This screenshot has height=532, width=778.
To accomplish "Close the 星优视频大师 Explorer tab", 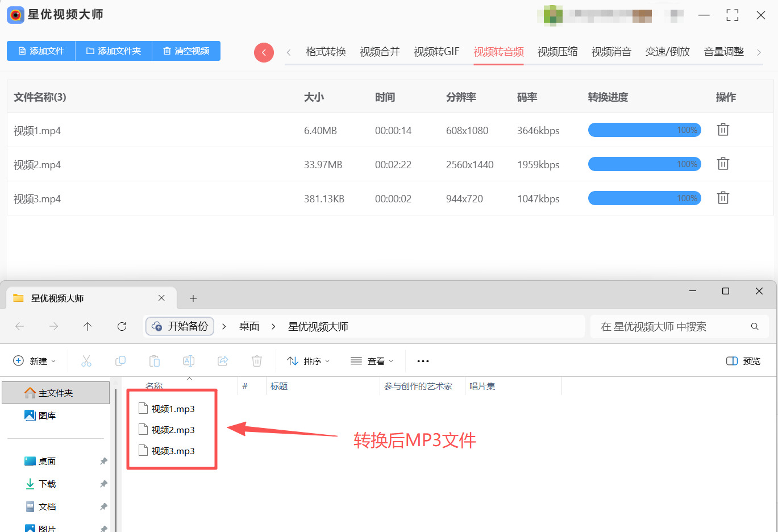I will tap(161, 298).
